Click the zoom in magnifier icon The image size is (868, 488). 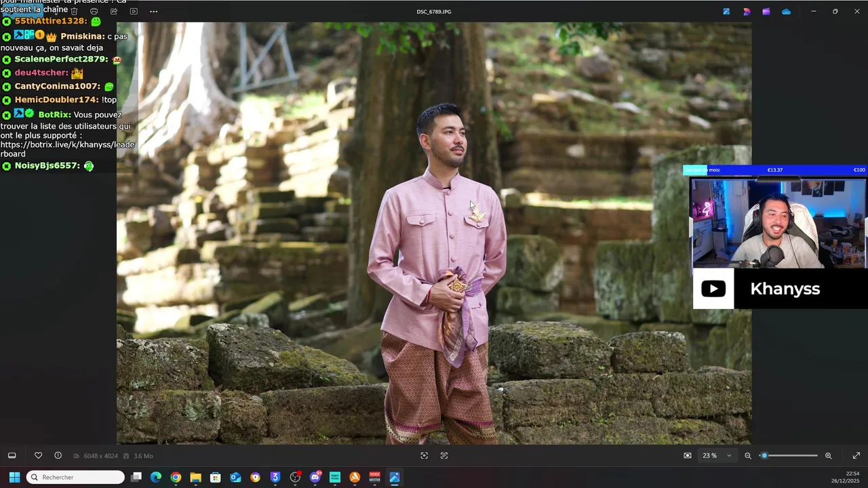(x=828, y=455)
